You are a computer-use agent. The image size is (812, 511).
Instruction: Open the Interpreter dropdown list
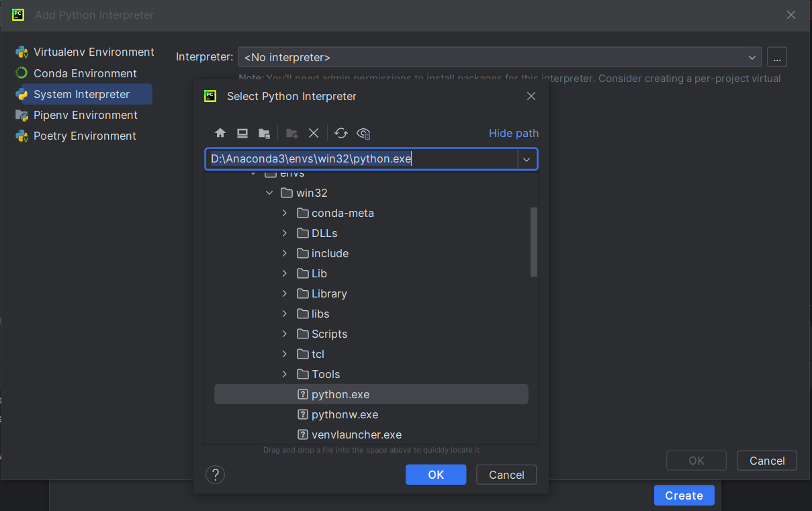[752, 57]
